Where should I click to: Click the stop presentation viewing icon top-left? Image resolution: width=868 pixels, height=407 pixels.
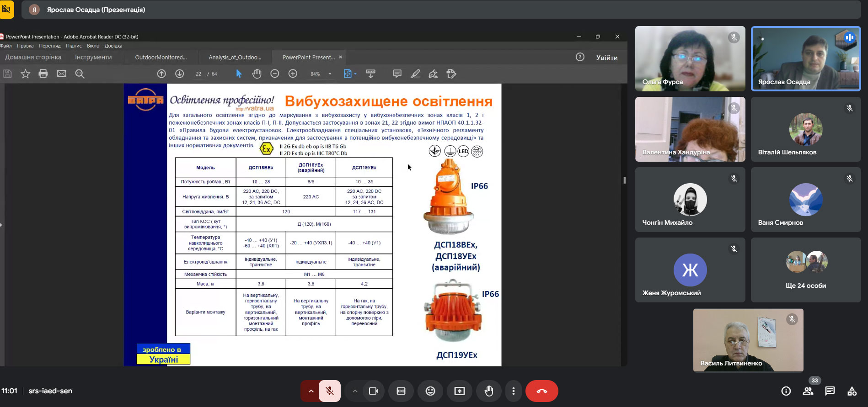(x=6, y=9)
